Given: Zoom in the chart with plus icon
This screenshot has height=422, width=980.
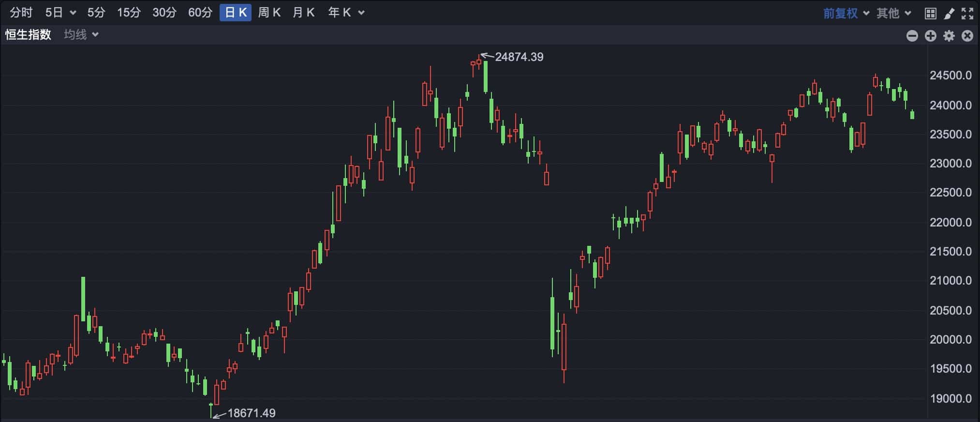Looking at the screenshot, I should click(931, 36).
